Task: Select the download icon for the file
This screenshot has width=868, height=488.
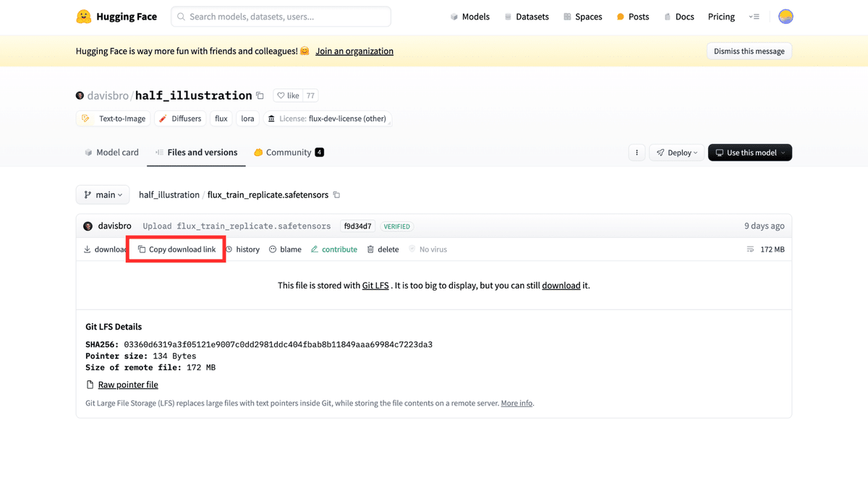Action: 88,249
